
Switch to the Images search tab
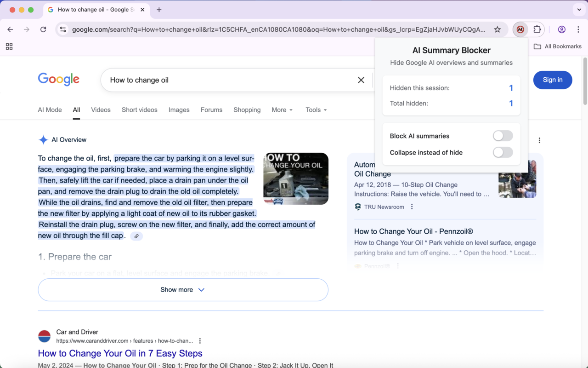[x=179, y=110]
